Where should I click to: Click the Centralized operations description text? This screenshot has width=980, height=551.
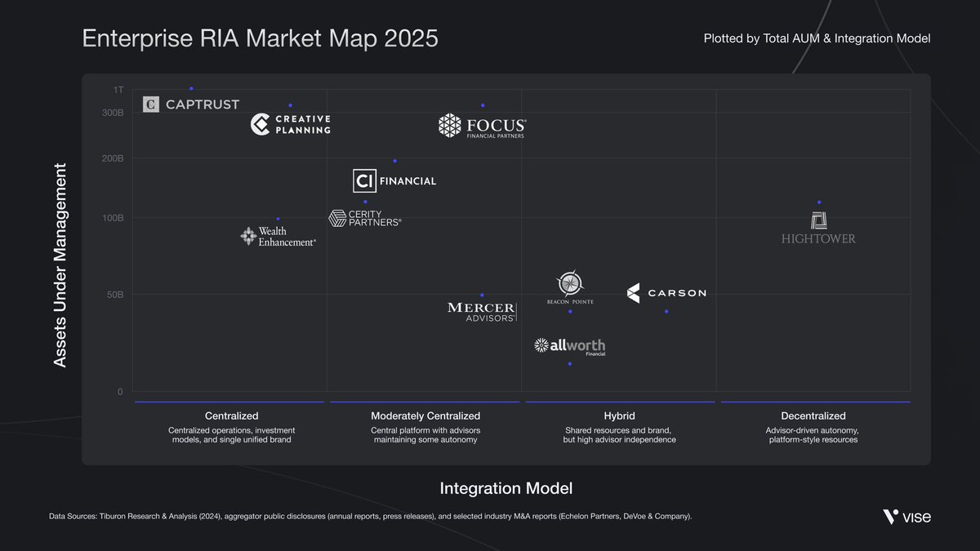click(232, 435)
